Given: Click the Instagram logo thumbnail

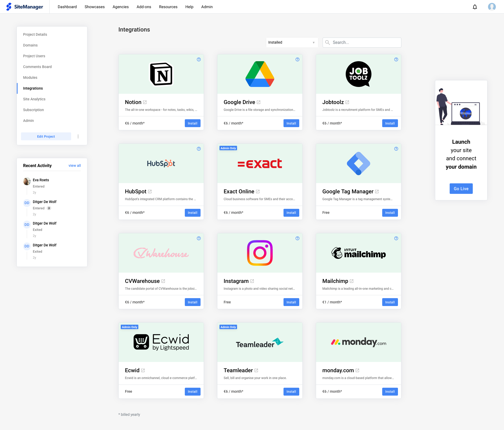Looking at the screenshot, I should pos(260,253).
